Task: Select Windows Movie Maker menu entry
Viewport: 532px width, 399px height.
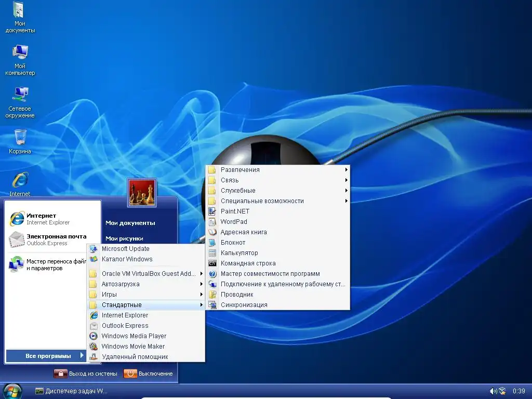Action: (x=146, y=347)
